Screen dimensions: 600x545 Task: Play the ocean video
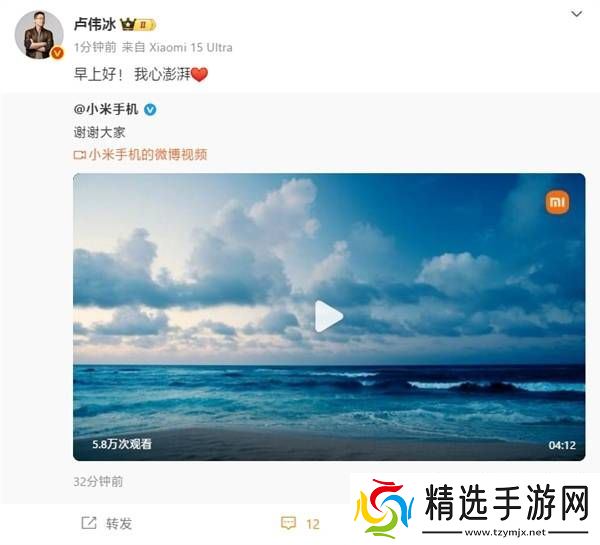coord(329,316)
